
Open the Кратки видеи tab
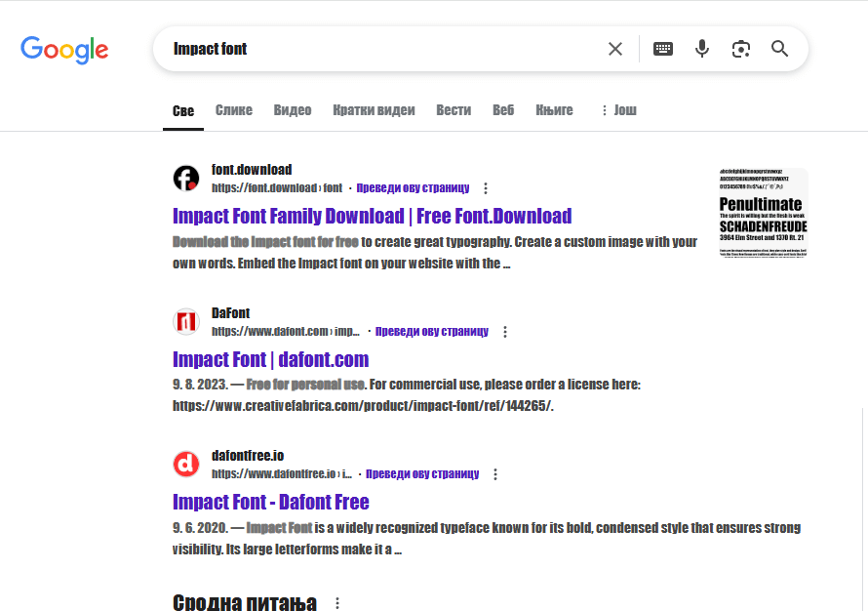374,110
